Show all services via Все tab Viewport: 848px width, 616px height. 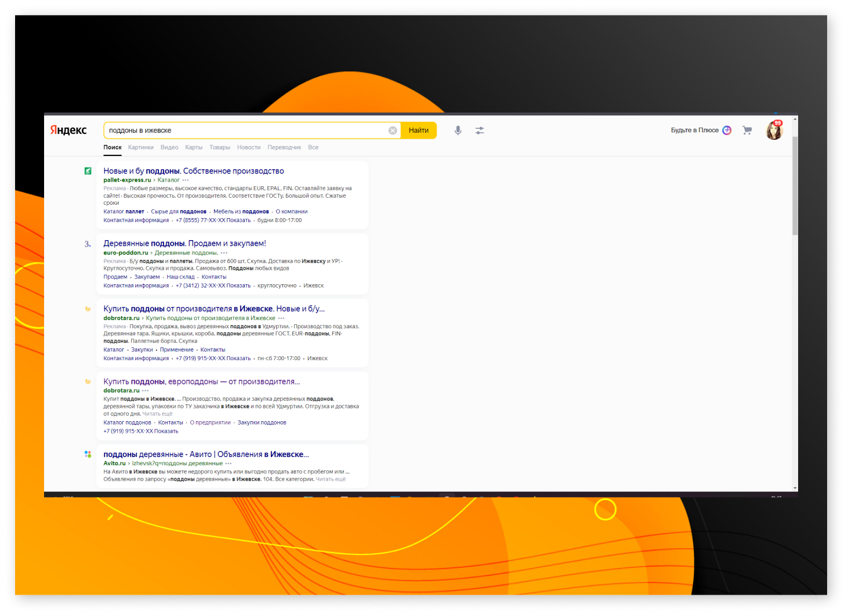313,147
